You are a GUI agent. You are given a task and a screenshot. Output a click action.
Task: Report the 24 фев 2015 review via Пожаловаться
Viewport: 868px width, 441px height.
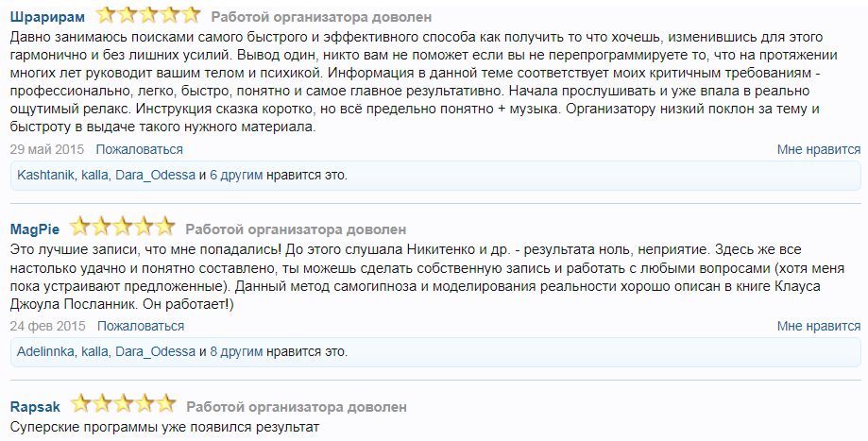(x=140, y=326)
